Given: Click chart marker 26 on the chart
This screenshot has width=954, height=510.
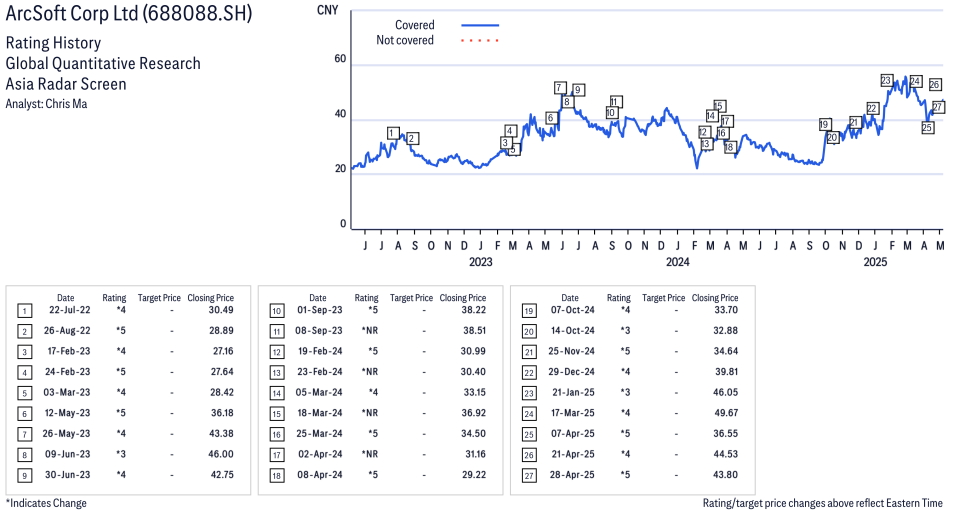Looking at the screenshot, I should [x=935, y=85].
